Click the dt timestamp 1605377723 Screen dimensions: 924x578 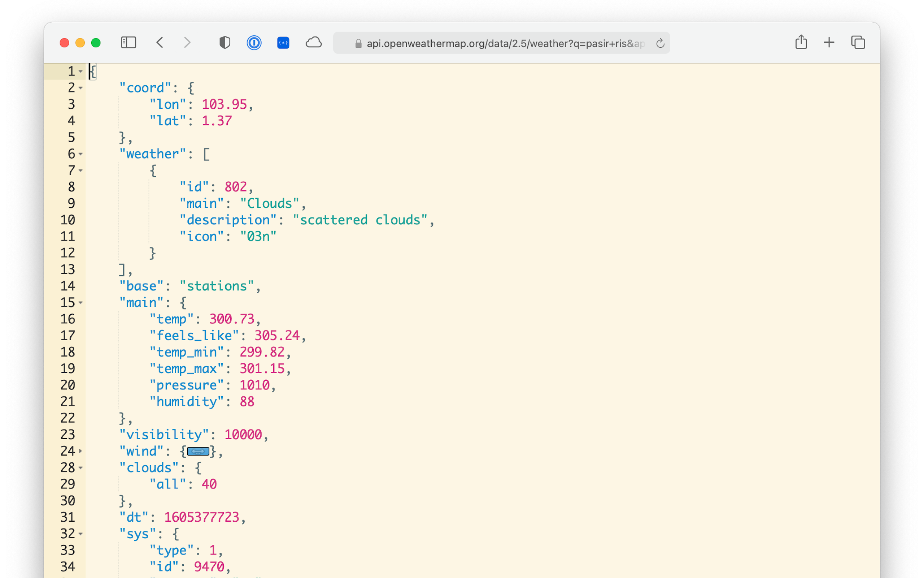pos(202,517)
